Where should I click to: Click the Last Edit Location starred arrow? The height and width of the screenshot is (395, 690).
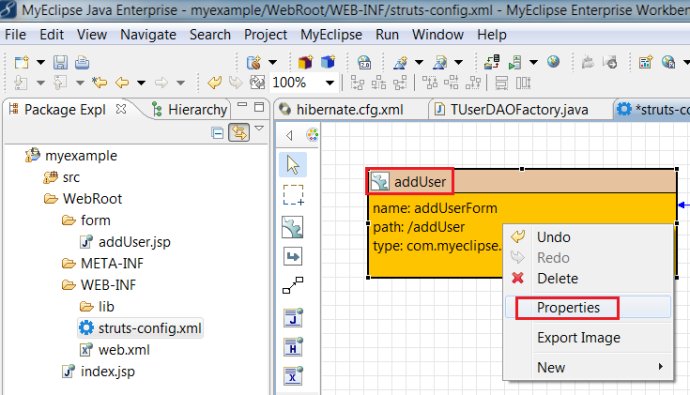pos(99,82)
